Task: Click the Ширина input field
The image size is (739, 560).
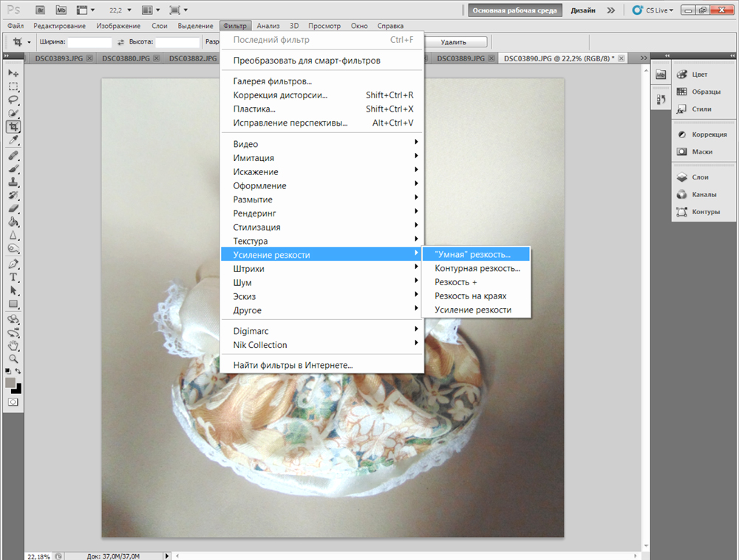Action: (89, 42)
